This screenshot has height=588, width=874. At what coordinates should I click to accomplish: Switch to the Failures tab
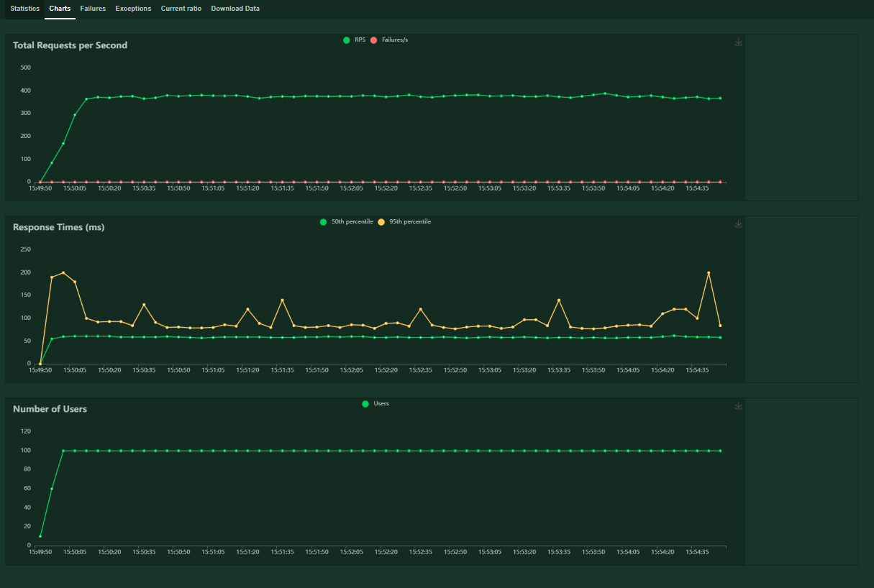[x=93, y=9]
